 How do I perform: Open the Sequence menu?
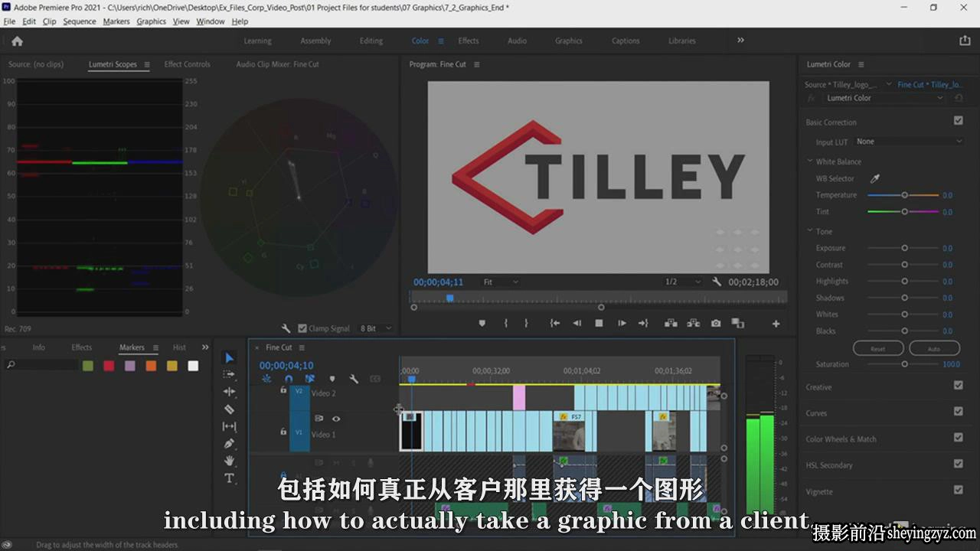[80, 21]
